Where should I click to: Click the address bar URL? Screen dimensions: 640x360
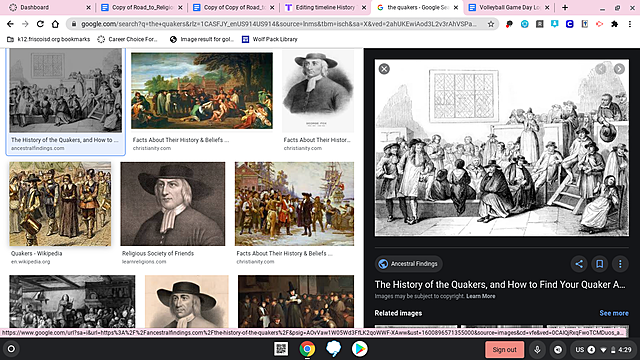(278, 24)
